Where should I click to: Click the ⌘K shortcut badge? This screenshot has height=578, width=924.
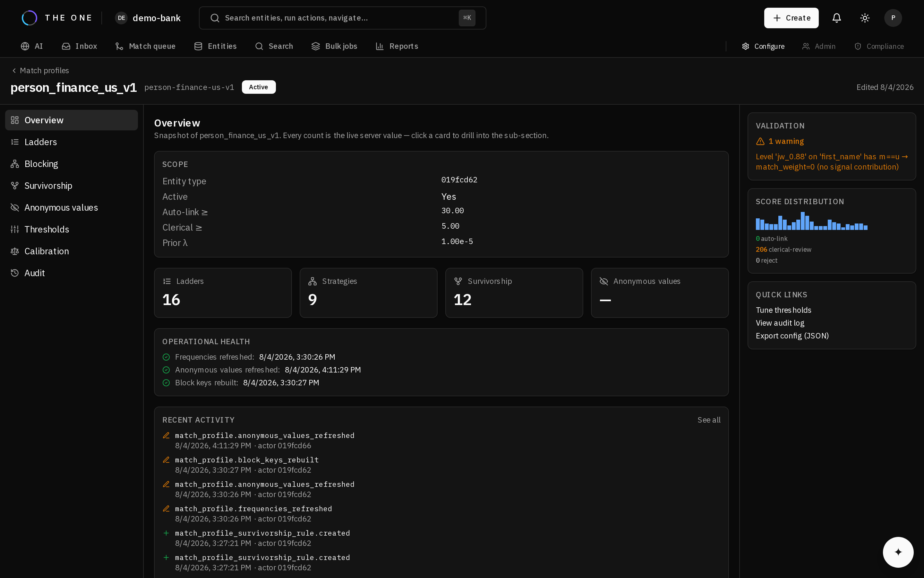coord(467,18)
